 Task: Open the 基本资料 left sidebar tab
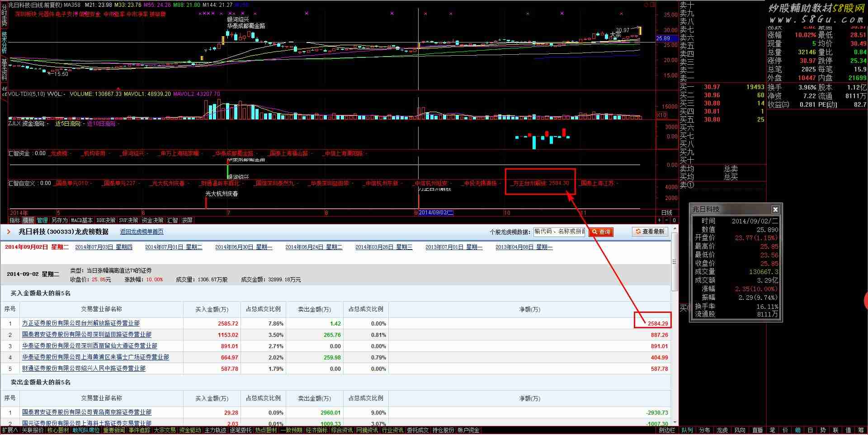pyautogui.click(x=4, y=70)
